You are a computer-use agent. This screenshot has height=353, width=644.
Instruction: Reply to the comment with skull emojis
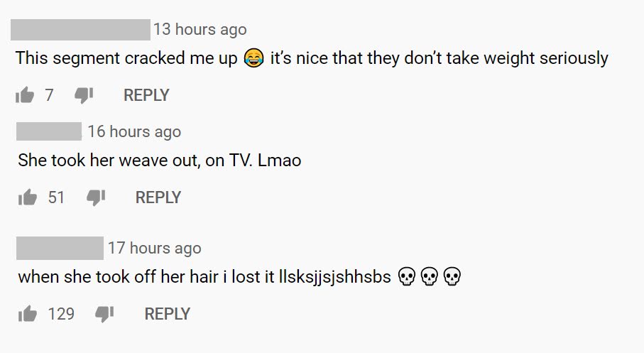(x=167, y=315)
